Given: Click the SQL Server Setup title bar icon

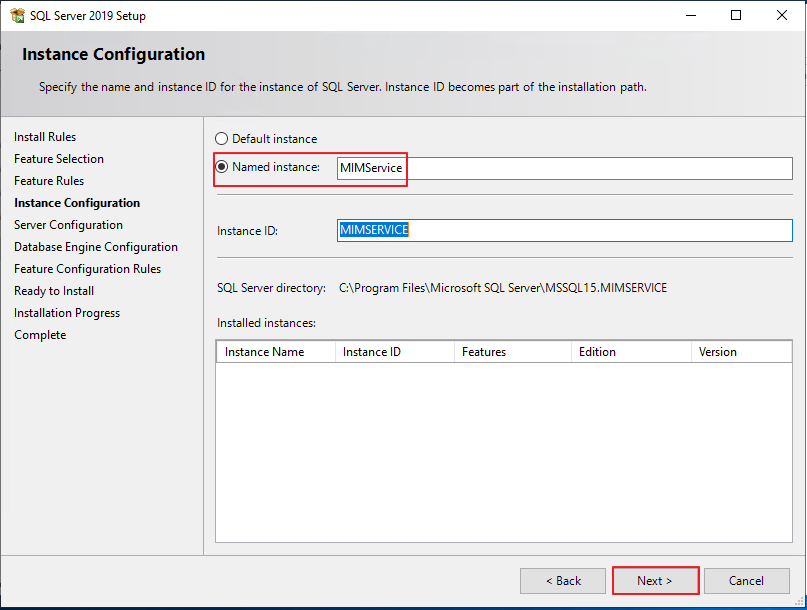Looking at the screenshot, I should tap(17, 15).
